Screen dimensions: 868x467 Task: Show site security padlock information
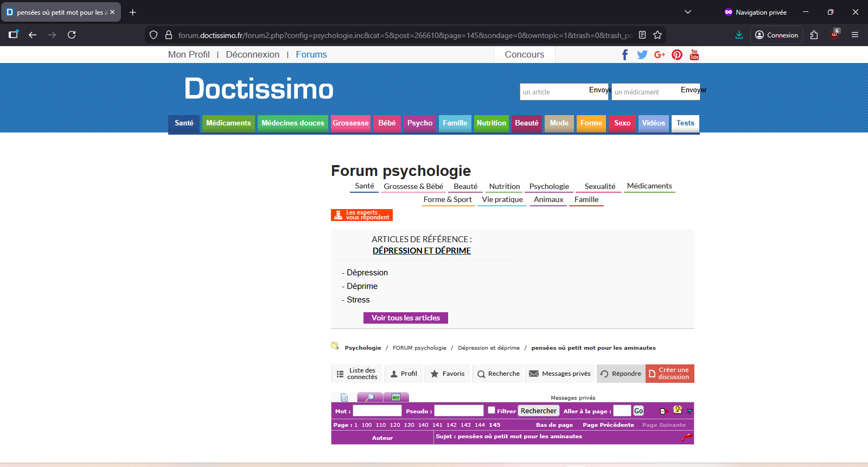pyautogui.click(x=169, y=35)
